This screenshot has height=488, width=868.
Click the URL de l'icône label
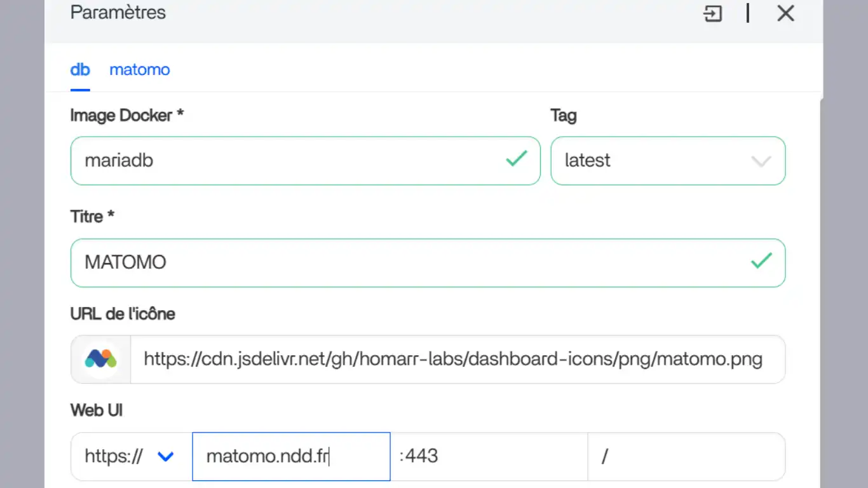pyautogui.click(x=122, y=313)
